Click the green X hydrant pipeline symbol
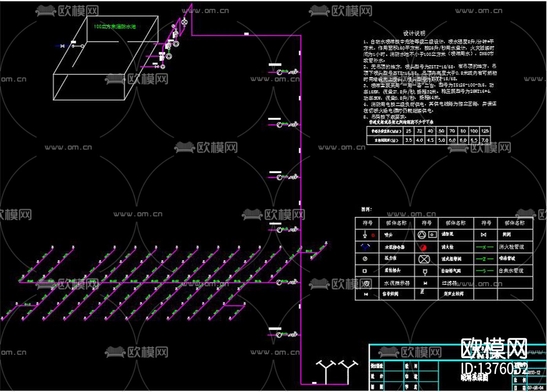547x392 pixels. pos(485,247)
